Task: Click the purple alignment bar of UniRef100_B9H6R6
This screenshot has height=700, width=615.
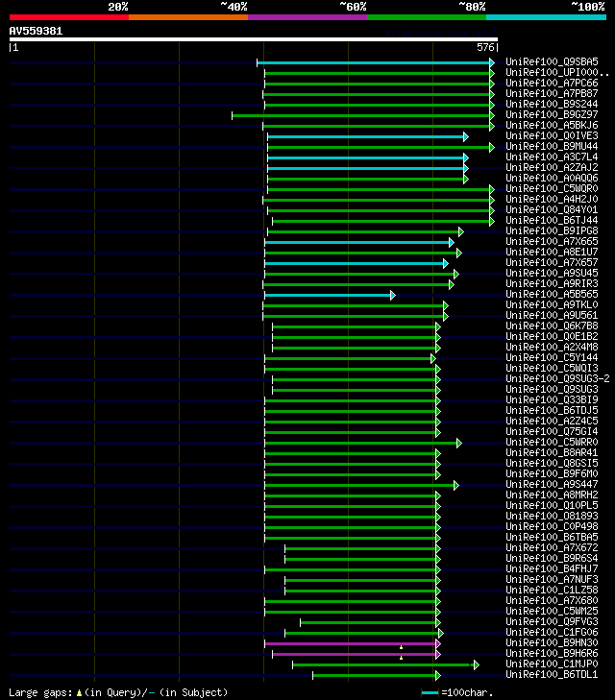Action: coord(355,655)
